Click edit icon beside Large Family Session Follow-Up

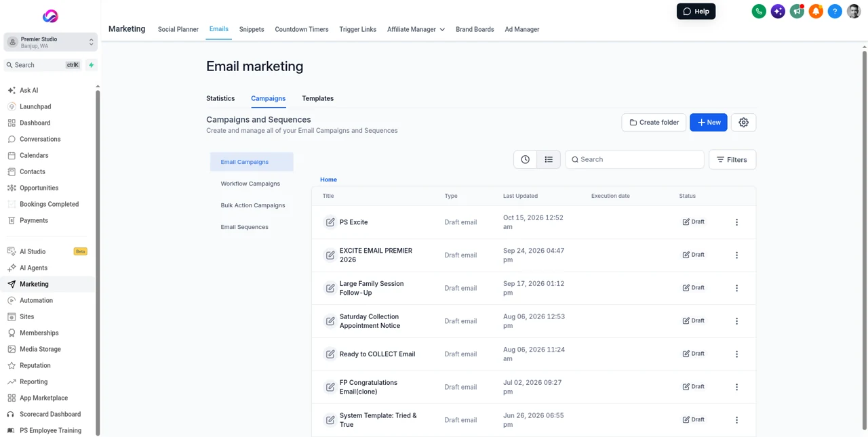coord(330,288)
